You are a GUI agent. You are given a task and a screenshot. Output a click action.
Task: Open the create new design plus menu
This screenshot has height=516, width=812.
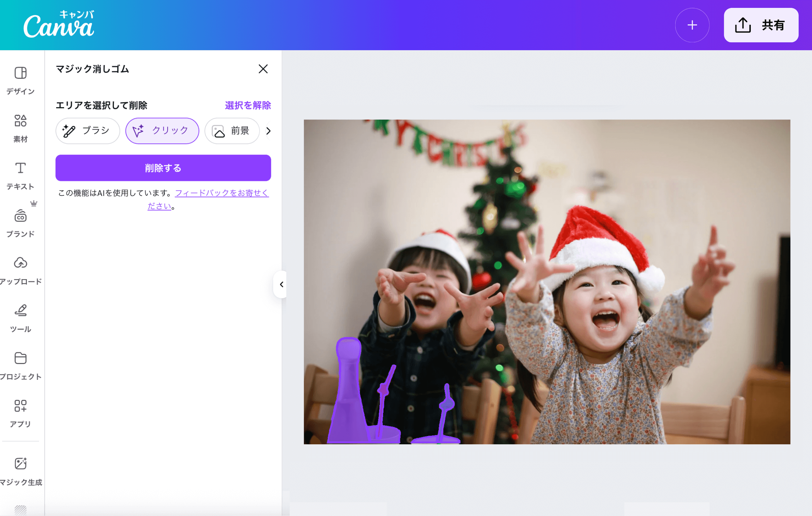[x=692, y=25]
